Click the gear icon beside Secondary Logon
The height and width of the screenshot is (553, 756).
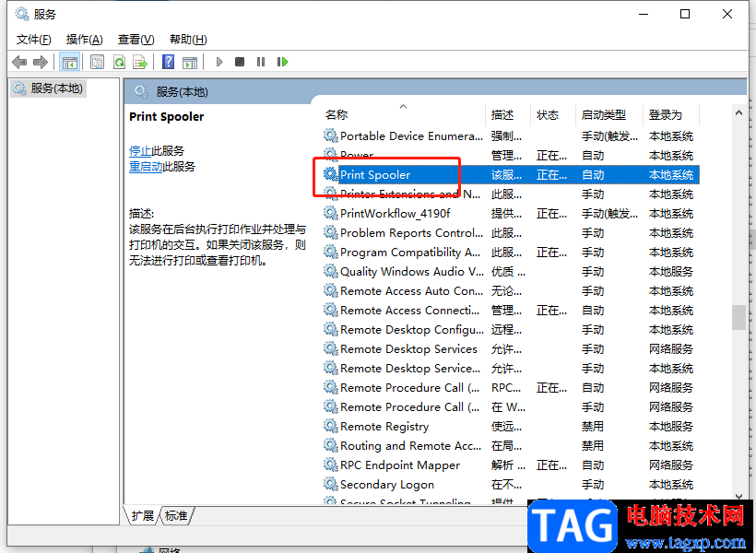330,483
